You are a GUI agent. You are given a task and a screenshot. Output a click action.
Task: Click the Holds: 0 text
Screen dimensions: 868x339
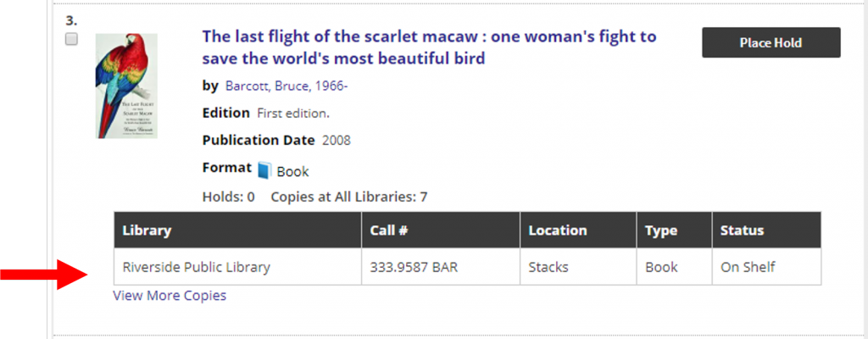[229, 197]
